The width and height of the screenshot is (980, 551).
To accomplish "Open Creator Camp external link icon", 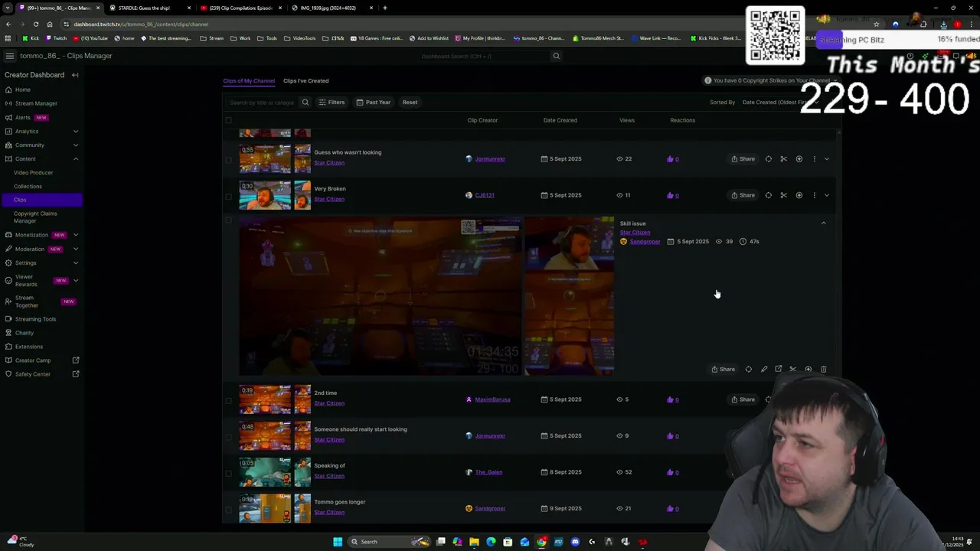I will (76, 360).
